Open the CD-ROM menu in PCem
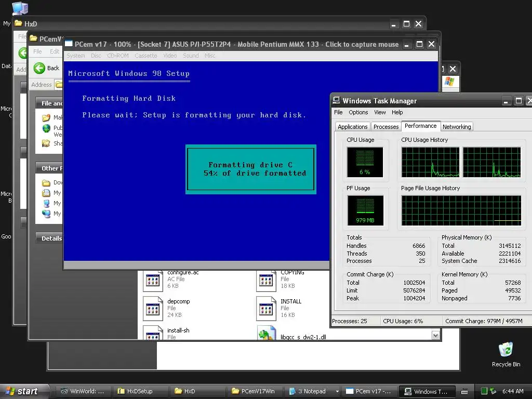This screenshot has height=399, width=532. click(x=118, y=56)
